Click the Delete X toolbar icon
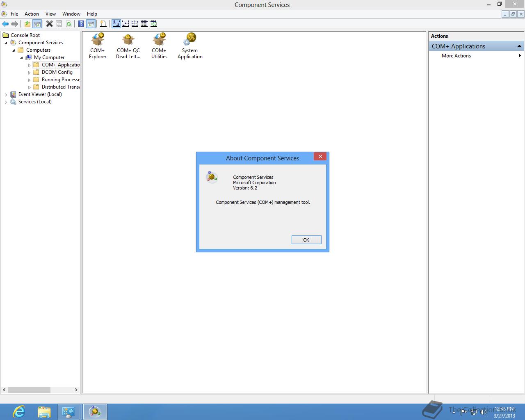The width and height of the screenshot is (525, 420). click(50, 24)
